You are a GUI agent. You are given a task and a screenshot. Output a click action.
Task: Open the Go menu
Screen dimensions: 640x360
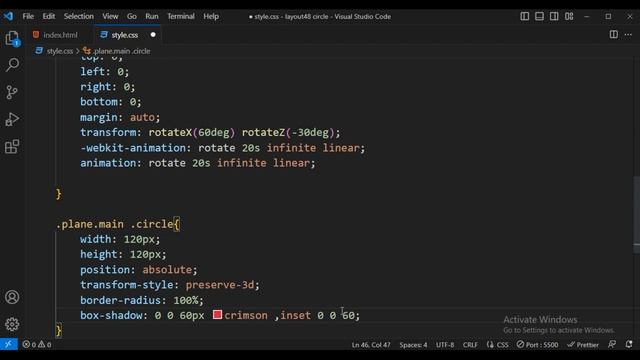click(131, 16)
